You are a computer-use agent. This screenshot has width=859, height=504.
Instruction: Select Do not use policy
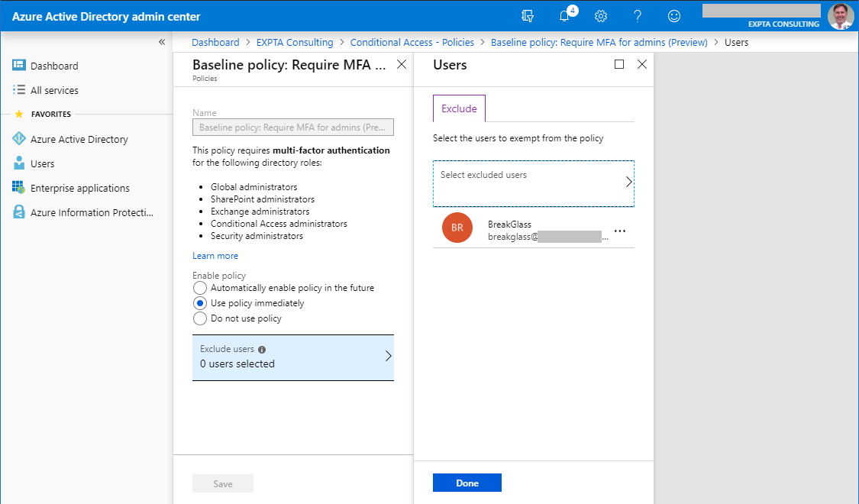click(x=200, y=318)
